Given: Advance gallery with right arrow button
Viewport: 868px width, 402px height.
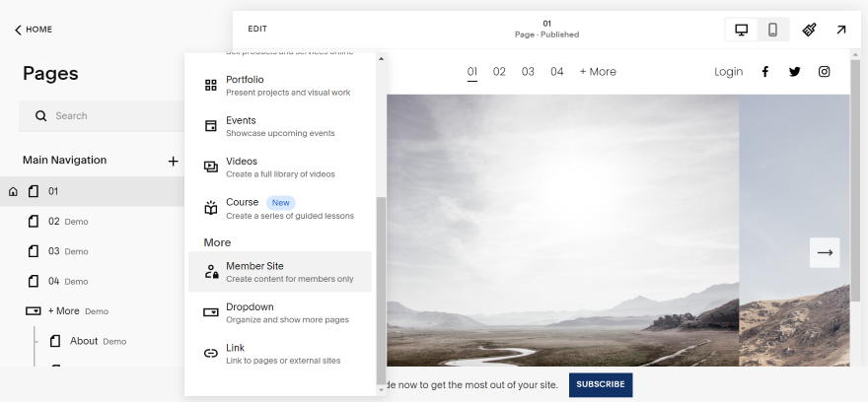Looking at the screenshot, I should click(825, 252).
